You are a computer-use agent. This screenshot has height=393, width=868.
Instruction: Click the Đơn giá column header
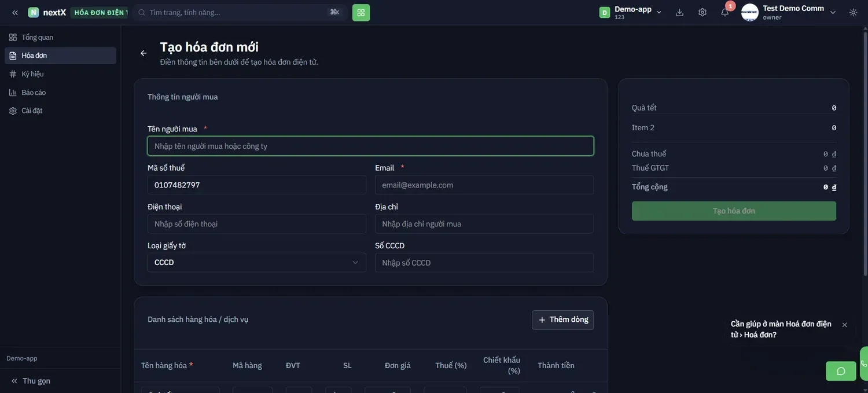[398, 365]
